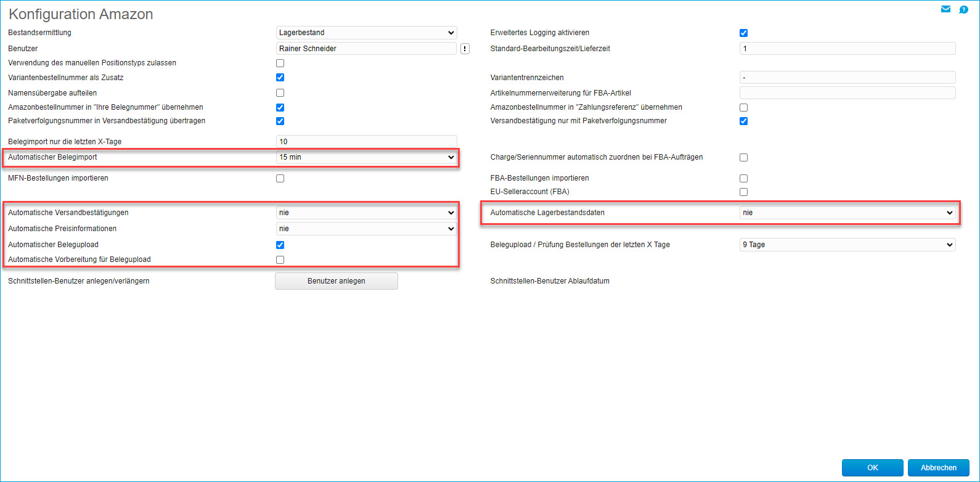Disable Erweitertes Logging aktivieren checkbox

click(744, 33)
